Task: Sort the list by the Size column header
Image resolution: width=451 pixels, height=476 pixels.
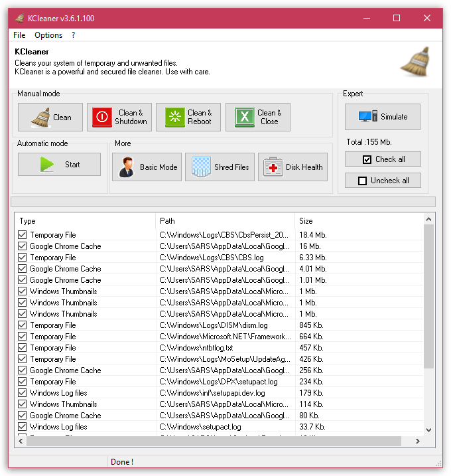Action: (359, 221)
